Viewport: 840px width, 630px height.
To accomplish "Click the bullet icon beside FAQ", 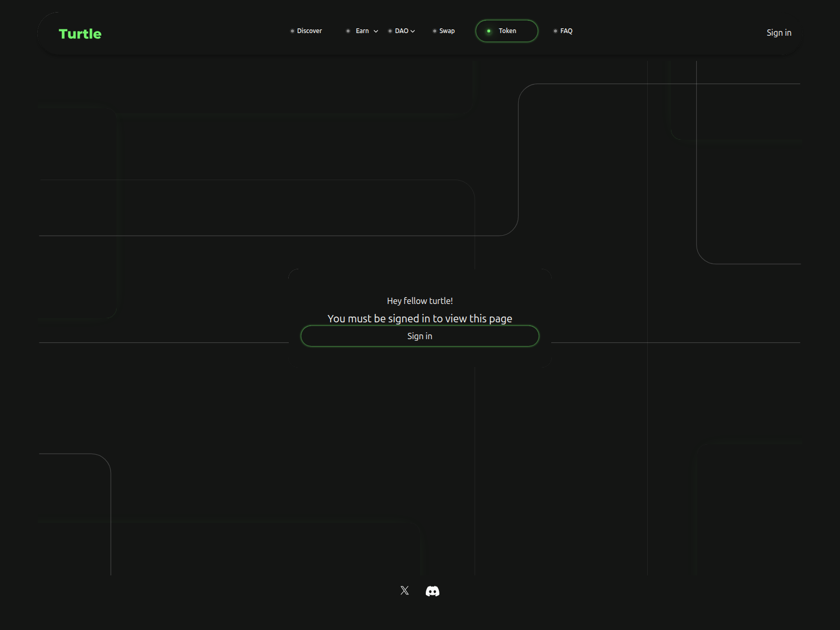I will tap(555, 31).
